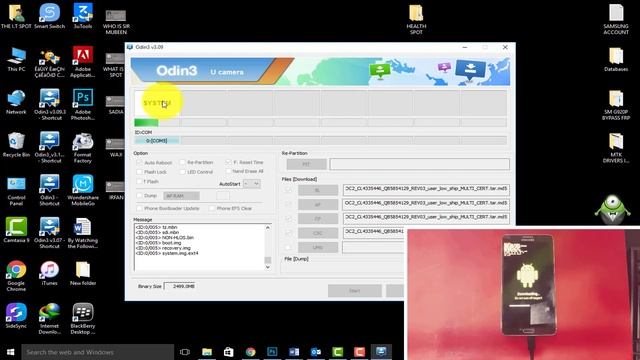Open 3uTools desktop shortcut
The width and height of the screenshot is (640, 360).
click(x=82, y=16)
